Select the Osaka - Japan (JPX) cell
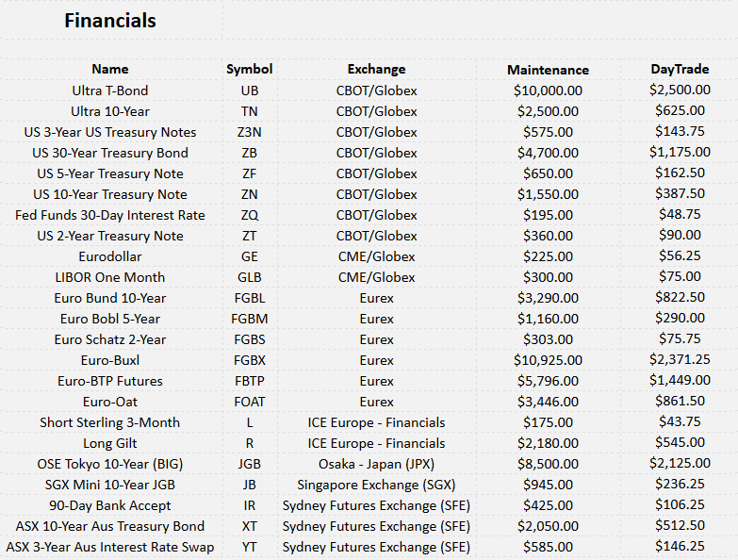Screen dimensions: 738x560 [x=376, y=464]
